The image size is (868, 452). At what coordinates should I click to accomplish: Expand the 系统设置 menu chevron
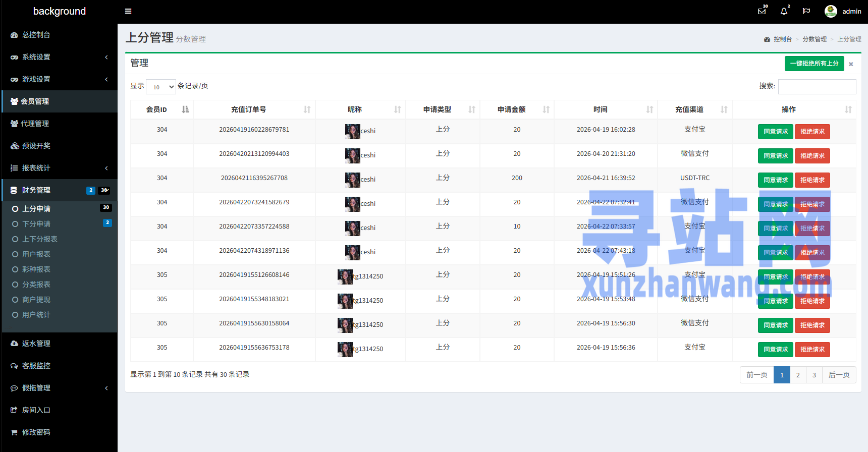106,57
